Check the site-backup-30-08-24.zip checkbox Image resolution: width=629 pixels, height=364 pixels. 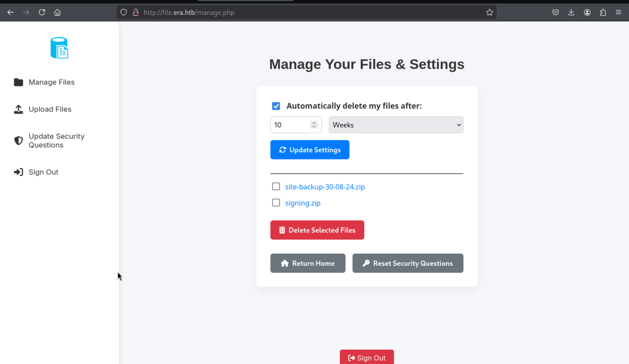point(276,187)
